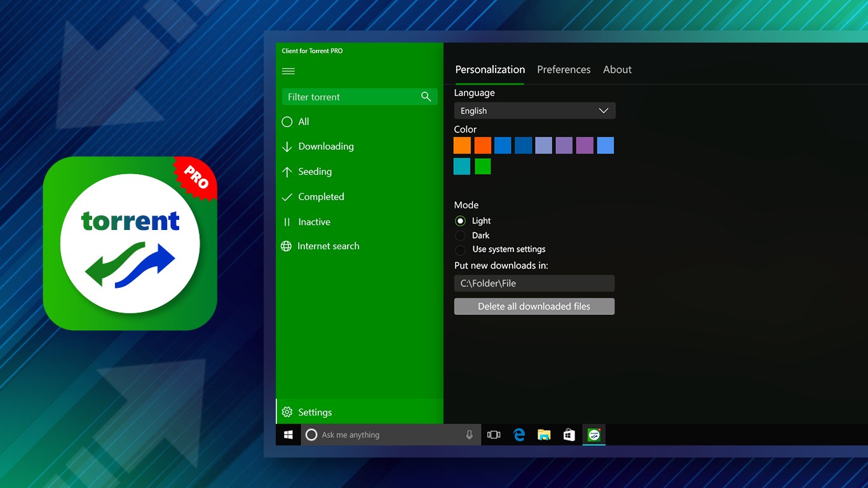Expand the English language dropdown
Viewport: 868px width, 488px height.
tap(534, 111)
